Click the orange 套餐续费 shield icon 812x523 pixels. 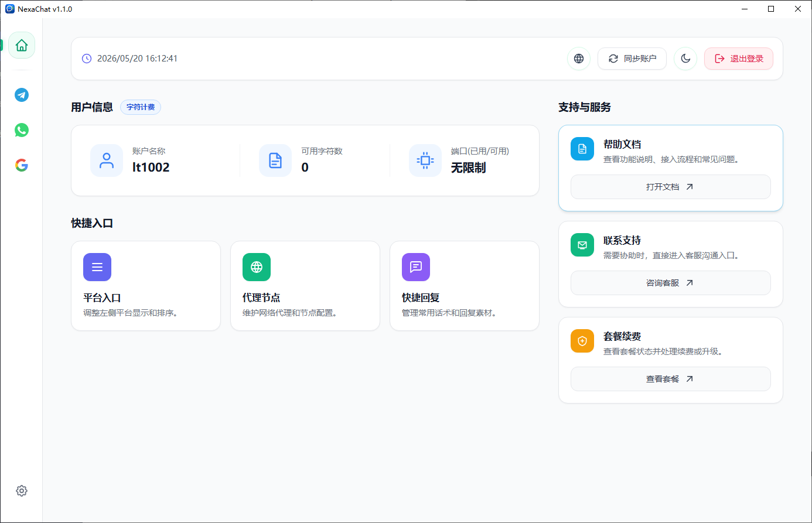coord(582,341)
